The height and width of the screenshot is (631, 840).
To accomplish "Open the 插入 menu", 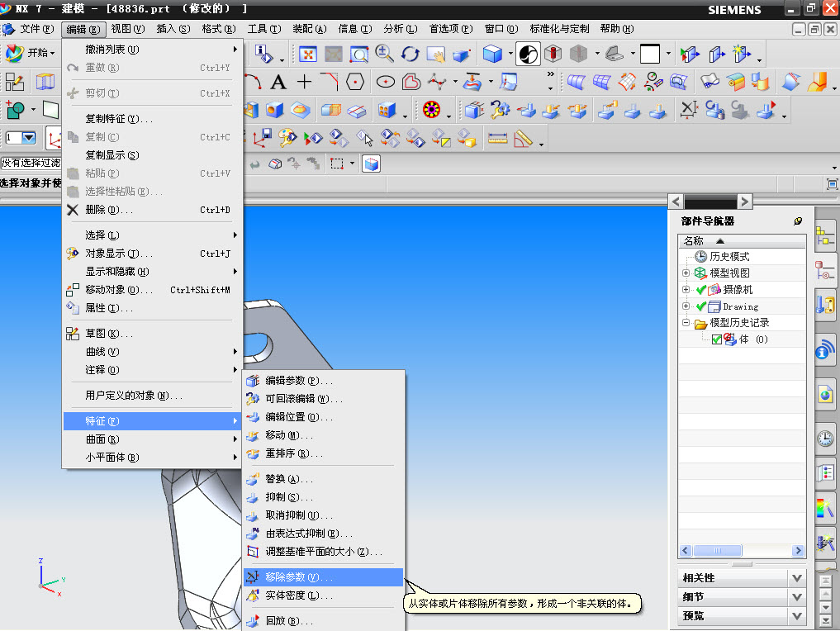I will click(173, 29).
